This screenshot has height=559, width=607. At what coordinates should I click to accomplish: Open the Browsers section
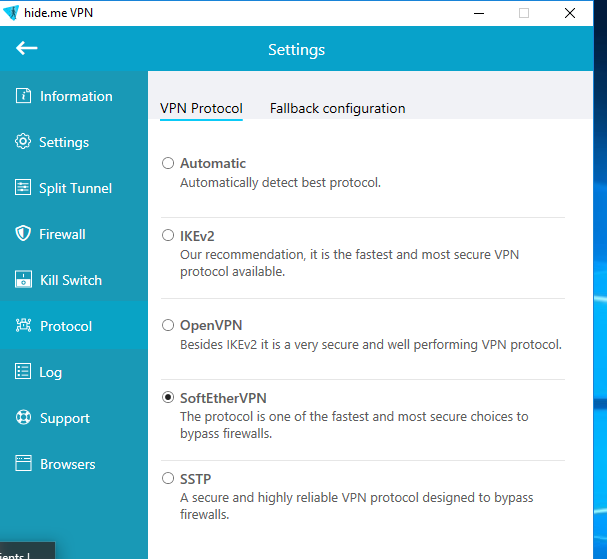click(74, 464)
